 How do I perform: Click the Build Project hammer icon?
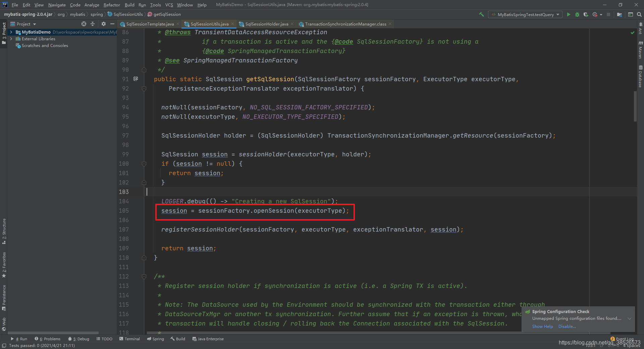(481, 14)
